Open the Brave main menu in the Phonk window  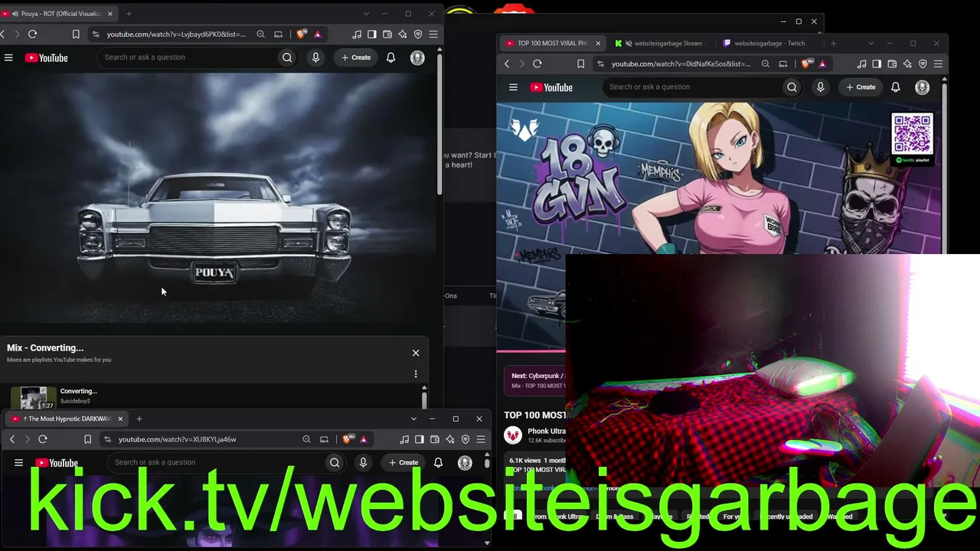coord(938,64)
